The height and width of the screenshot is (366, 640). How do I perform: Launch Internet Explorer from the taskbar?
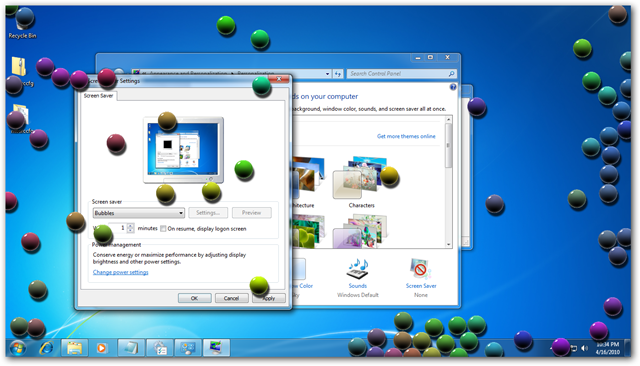pos(47,348)
